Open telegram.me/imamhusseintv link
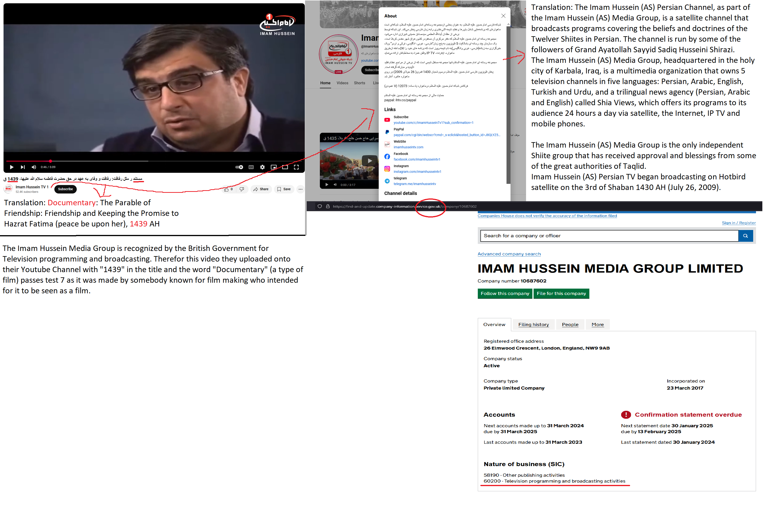This screenshot has width=764, height=532. (415, 184)
